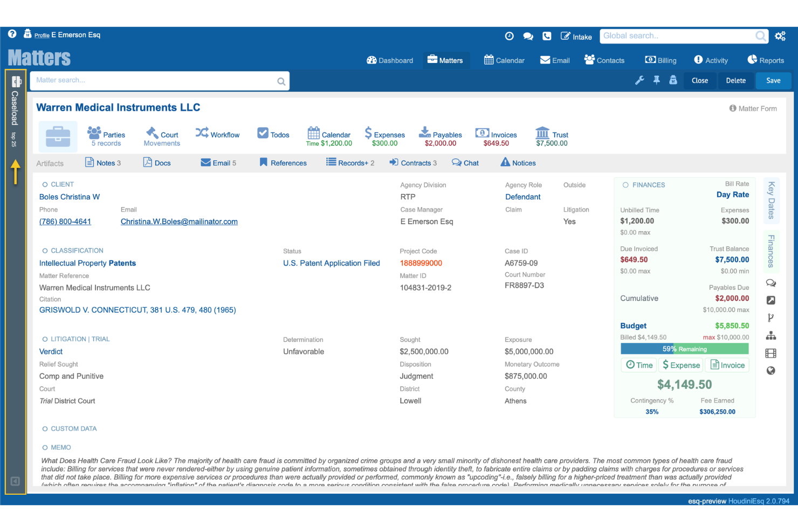Open the Chat artifact tab

click(x=465, y=163)
